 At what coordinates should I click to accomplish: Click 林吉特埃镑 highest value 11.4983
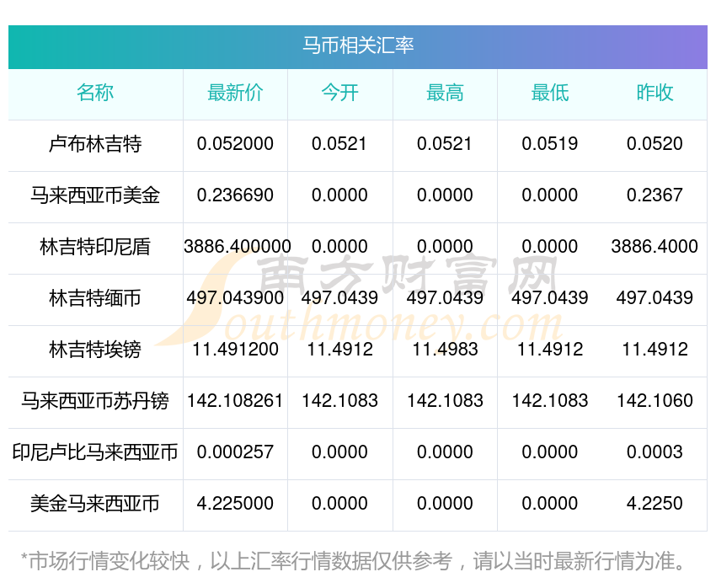click(445, 350)
